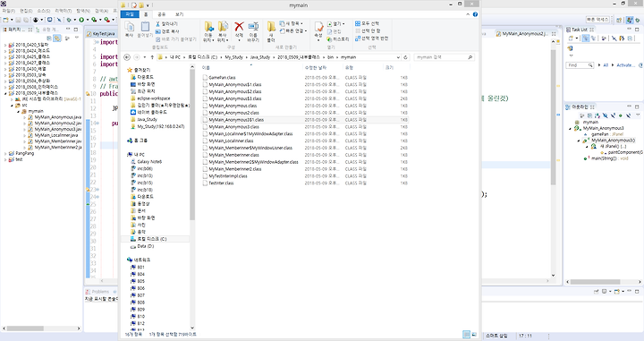The height and width of the screenshot is (341, 644).
Task: Collapse the mymain package tree node
Action: click(18, 111)
